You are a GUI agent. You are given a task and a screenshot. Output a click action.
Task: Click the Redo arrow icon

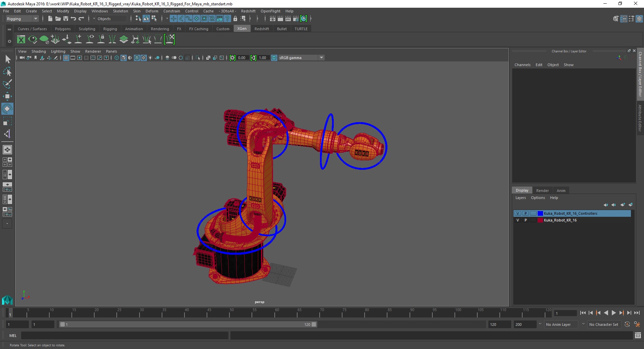click(81, 19)
